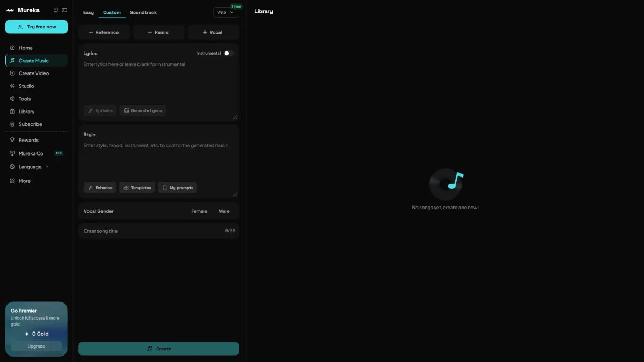Click the Enhance style button
The image size is (644, 362).
pos(100,188)
